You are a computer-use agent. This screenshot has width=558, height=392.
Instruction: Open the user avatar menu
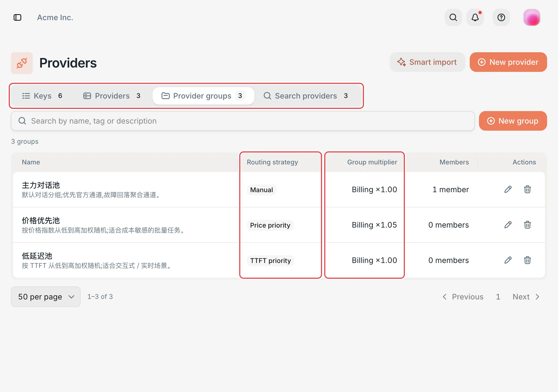(532, 17)
